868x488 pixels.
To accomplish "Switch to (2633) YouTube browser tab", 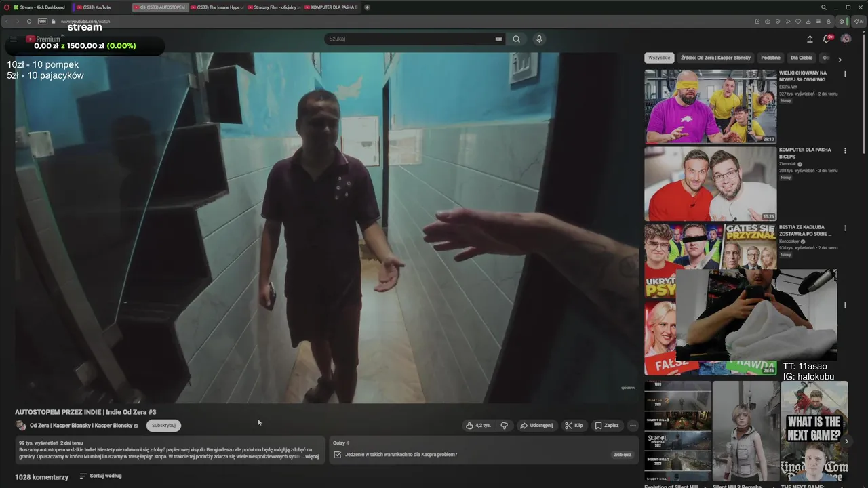I will 100,7.
